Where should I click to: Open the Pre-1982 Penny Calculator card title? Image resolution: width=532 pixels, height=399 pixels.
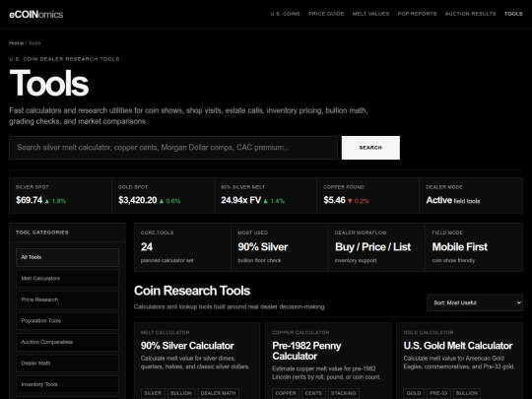[x=306, y=351]
